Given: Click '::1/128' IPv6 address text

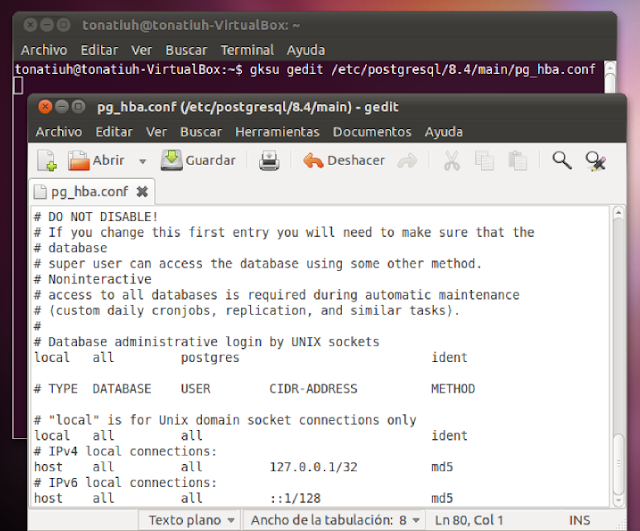Looking at the screenshot, I should (x=295, y=498).
